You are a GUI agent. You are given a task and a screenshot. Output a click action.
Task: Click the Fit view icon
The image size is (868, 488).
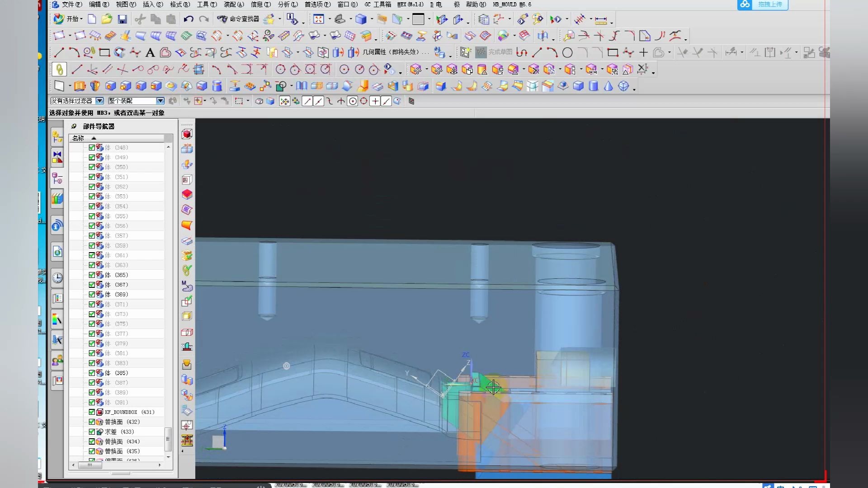(x=319, y=19)
